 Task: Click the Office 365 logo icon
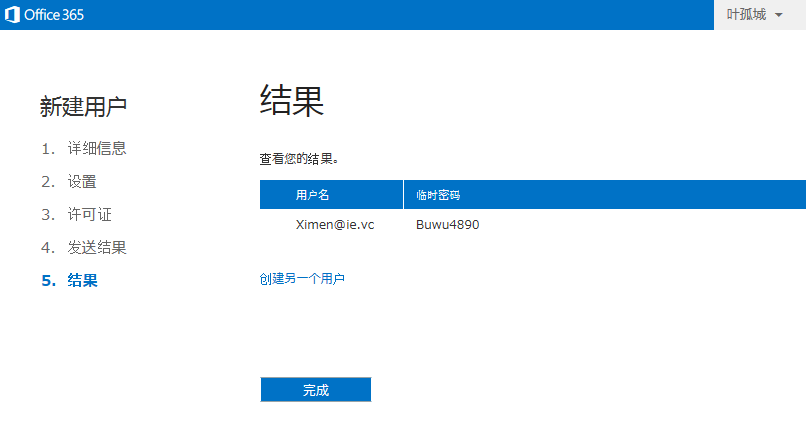point(14,15)
